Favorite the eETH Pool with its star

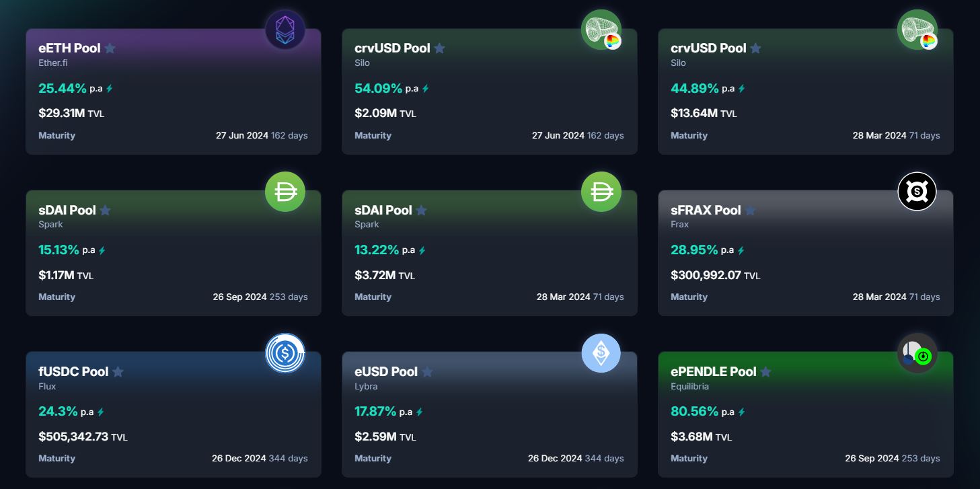coord(110,48)
